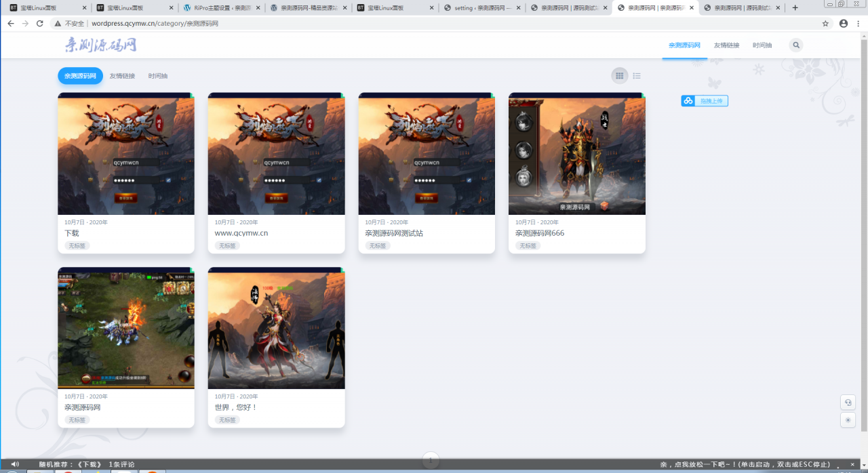Click the 亲测源码网 site logo
Viewport: 868px width, 473px height.
(x=100, y=45)
